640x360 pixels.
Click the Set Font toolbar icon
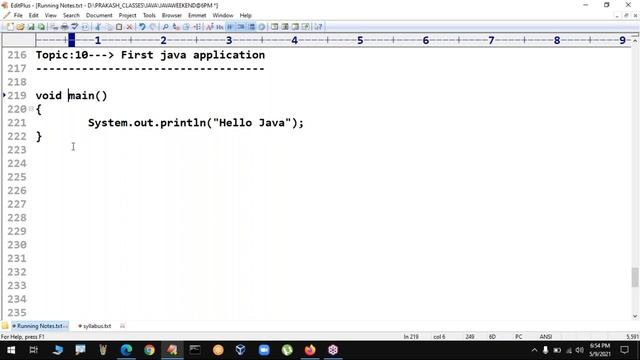click(x=209, y=27)
